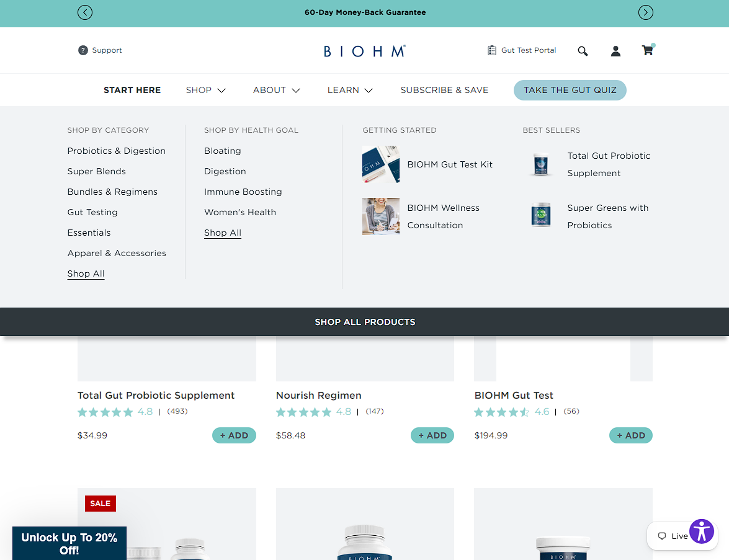Screen dimensions: 729x560
Task: Click star rating of Total Gut Probiotic
Action: 105,412
